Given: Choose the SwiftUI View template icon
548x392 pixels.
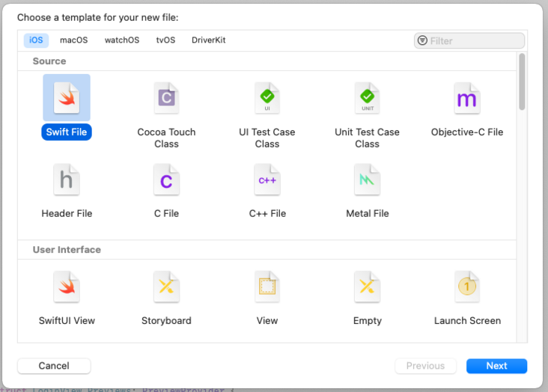Looking at the screenshot, I should pos(67,287).
